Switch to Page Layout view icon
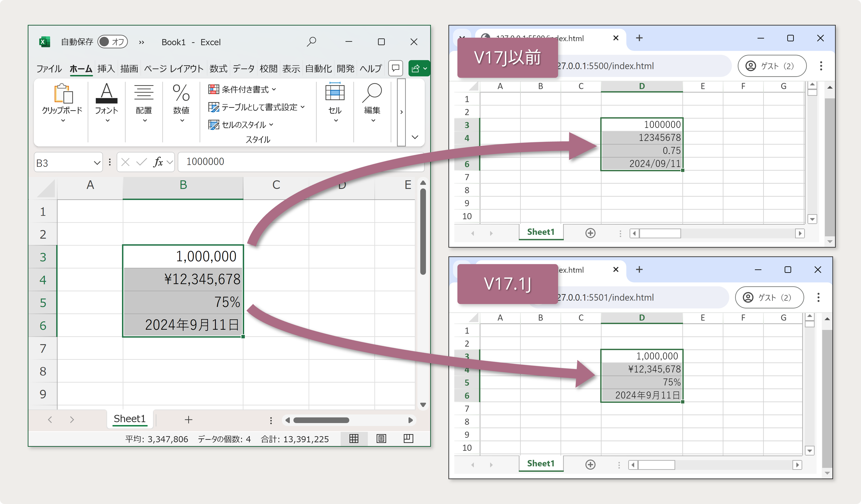 point(381,438)
